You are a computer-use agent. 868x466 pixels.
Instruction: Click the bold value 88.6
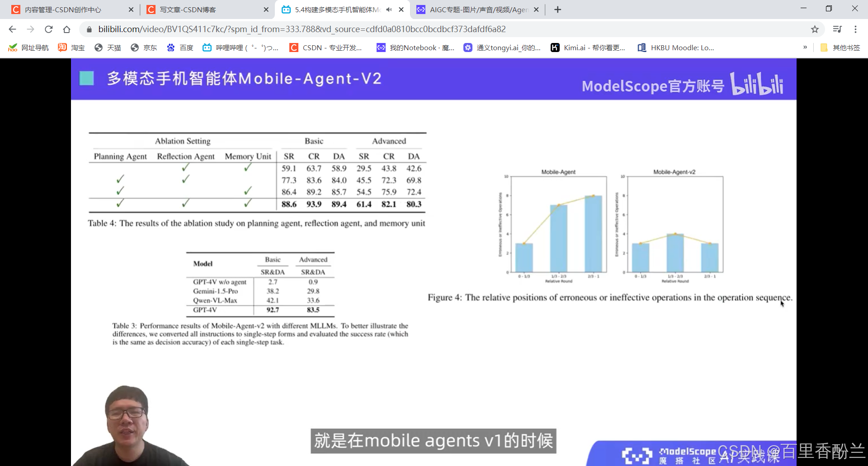pos(289,204)
